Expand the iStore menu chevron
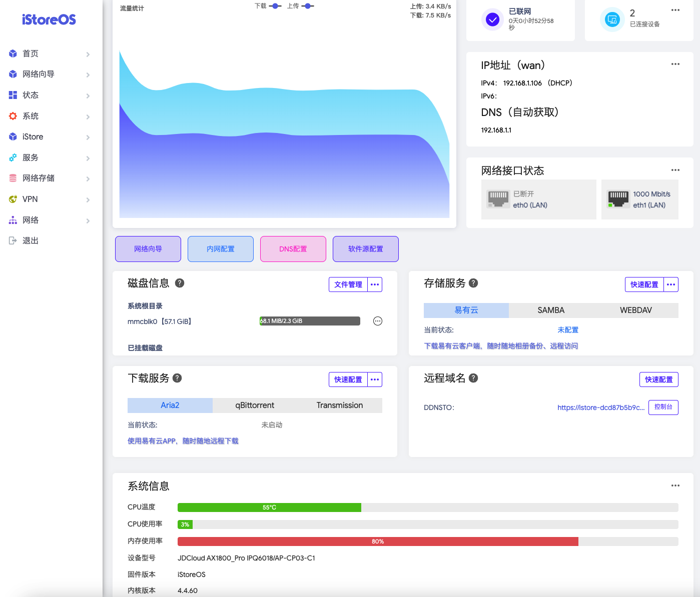This screenshot has width=700, height=597. [88, 137]
